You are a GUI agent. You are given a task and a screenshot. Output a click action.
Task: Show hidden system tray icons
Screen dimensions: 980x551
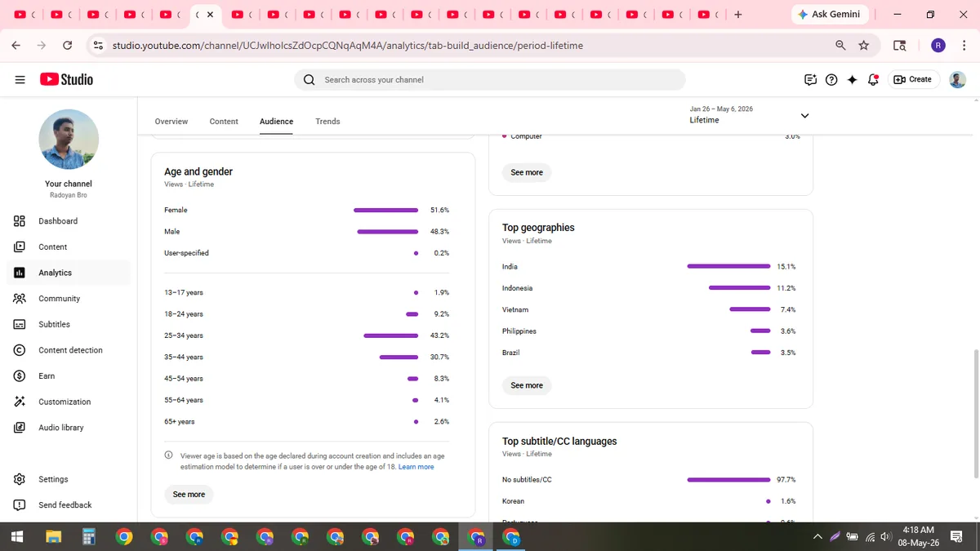[x=817, y=536]
